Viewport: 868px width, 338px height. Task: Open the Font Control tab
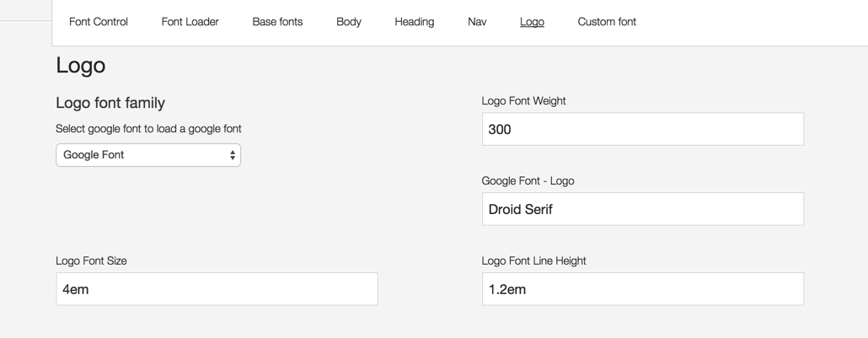coord(99,22)
